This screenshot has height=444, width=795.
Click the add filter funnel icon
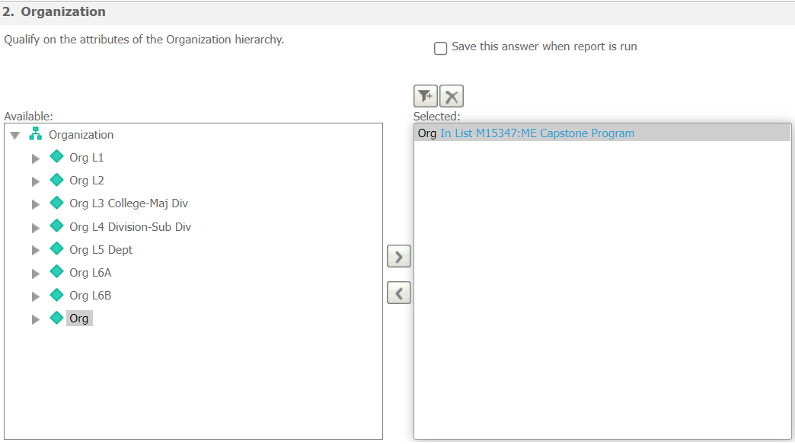coord(425,96)
